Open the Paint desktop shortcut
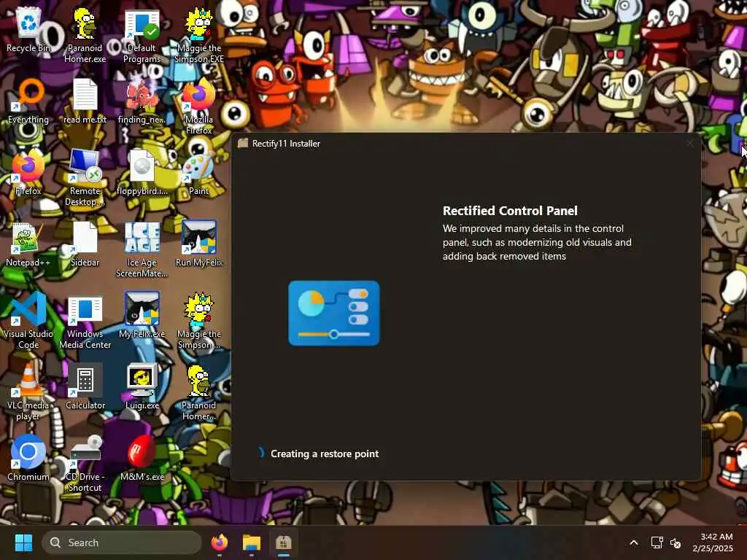 pyautogui.click(x=198, y=172)
